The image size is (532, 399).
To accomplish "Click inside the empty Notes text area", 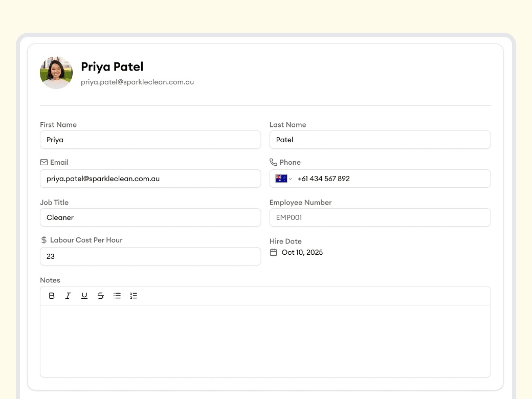I will tap(265, 341).
